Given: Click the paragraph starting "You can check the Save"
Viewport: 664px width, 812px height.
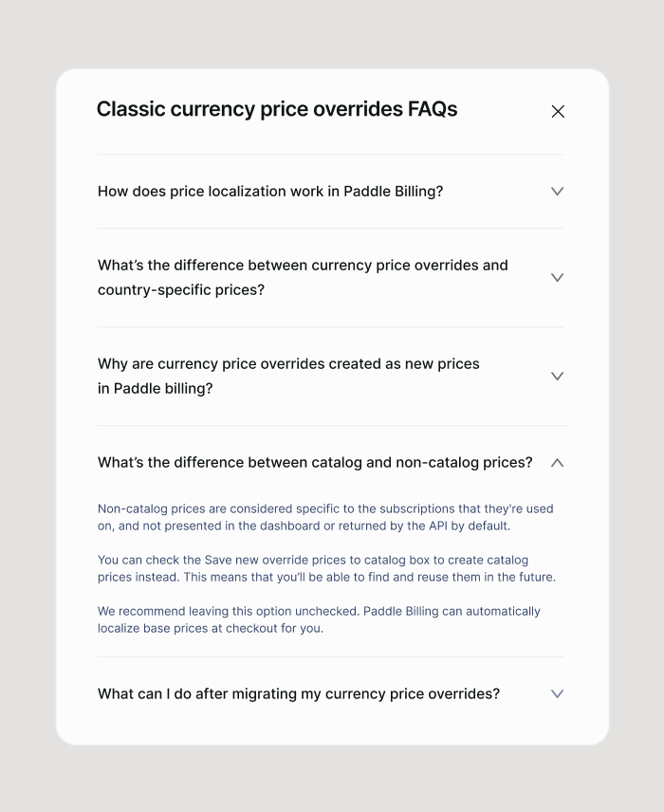Looking at the screenshot, I should 326,568.
